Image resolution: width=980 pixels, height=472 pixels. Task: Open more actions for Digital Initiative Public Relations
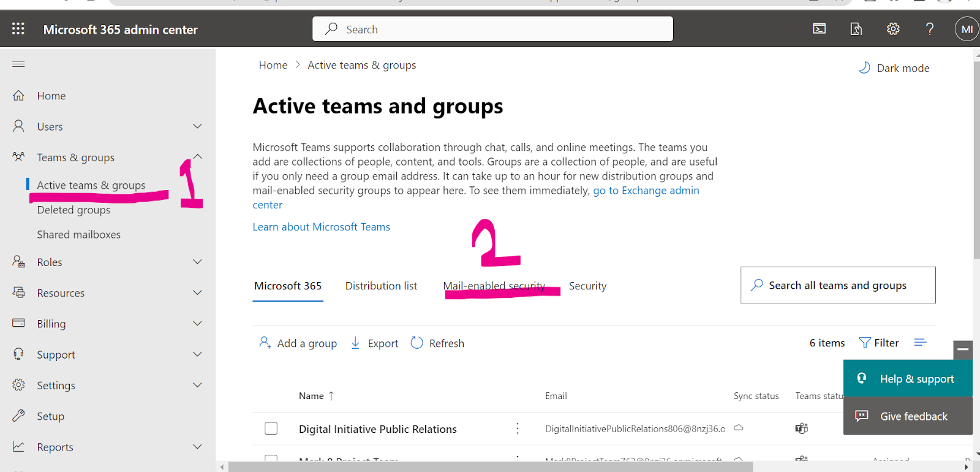point(518,428)
